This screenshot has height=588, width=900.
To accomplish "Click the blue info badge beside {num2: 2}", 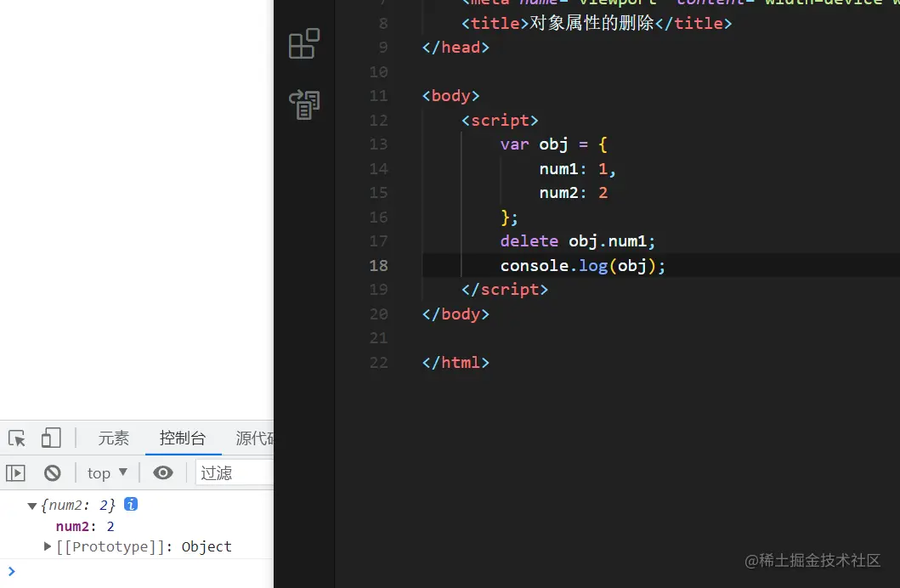I will coord(131,504).
